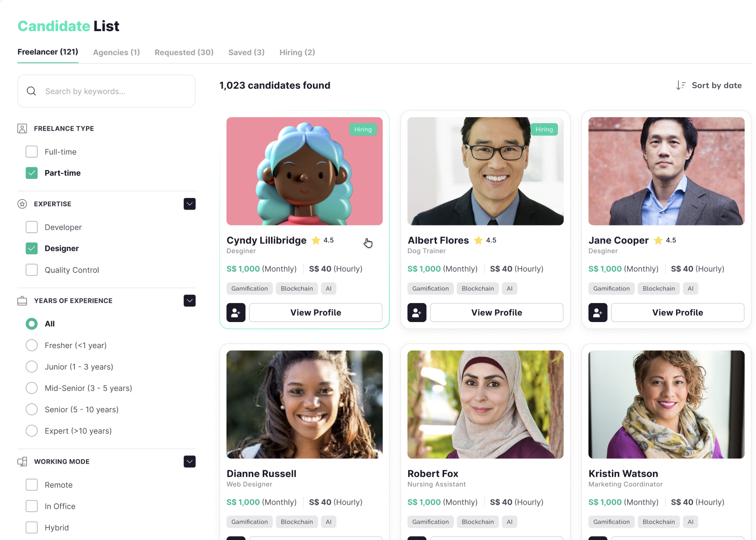Screen dimensions: 756x540
Task: Enable the Full-time checkbox
Action: [x=32, y=152]
